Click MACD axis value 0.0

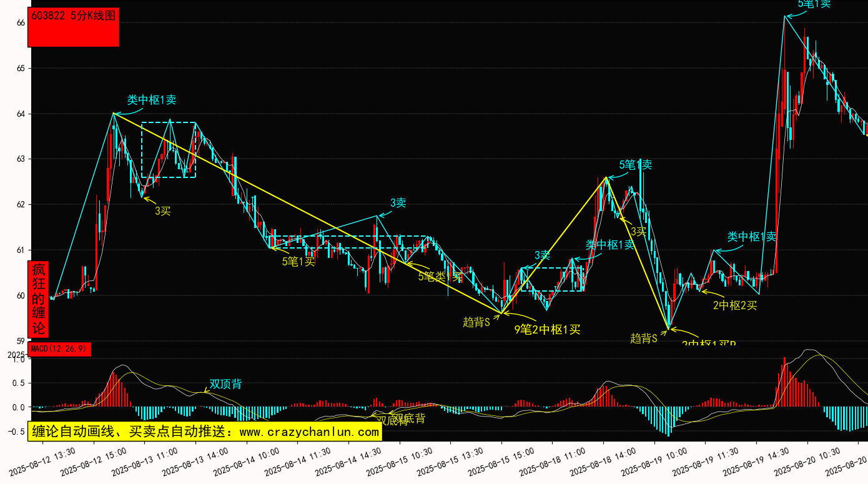(x=18, y=408)
